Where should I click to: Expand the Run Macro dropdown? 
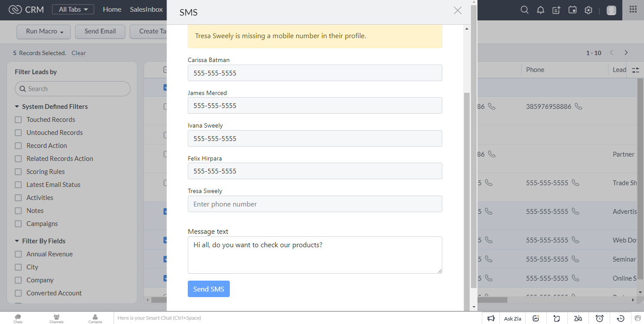pyautogui.click(x=42, y=31)
